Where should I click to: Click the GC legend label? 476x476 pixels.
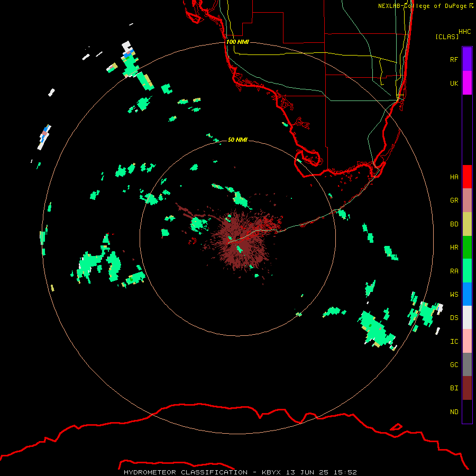coord(454,364)
